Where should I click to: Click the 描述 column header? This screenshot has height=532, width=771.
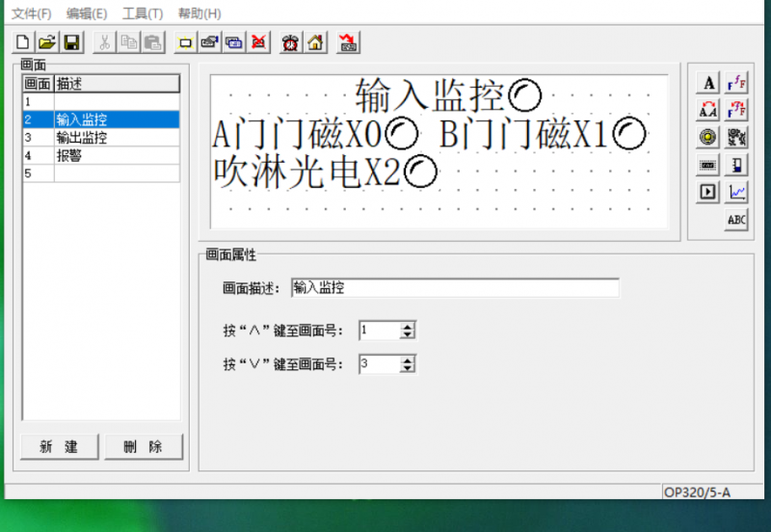pyautogui.click(x=117, y=84)
